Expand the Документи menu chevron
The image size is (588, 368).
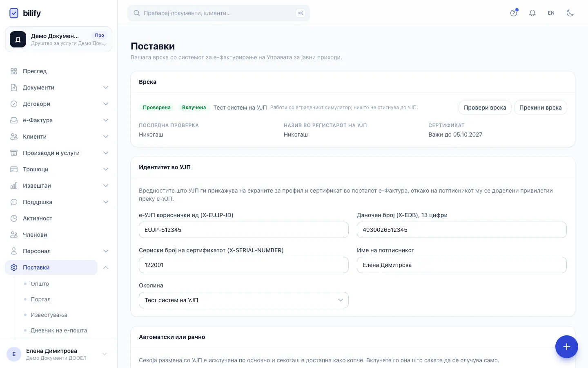106,88
